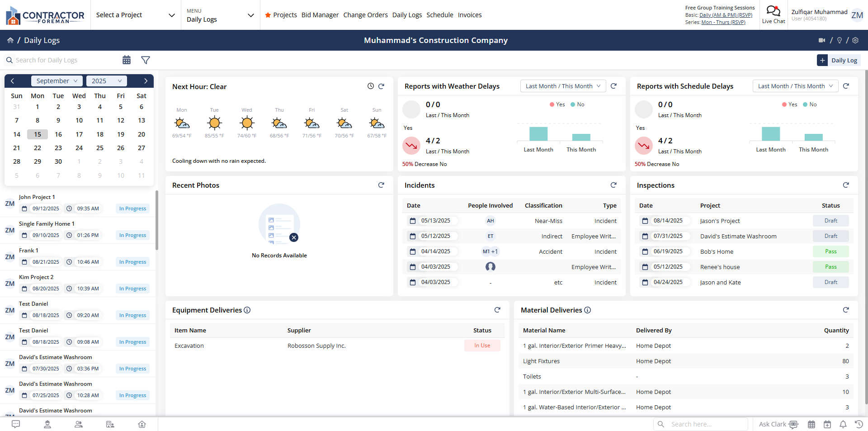The height and width of the screenshot is (431, 868).
Task: Go to Change Orders in top menu
Action: (365, 15)
